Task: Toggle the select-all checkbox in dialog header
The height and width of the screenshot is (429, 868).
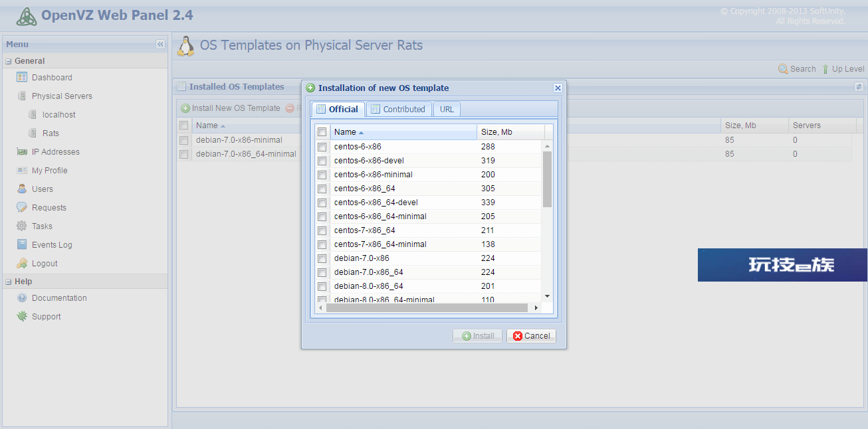Action: (322, 132)
